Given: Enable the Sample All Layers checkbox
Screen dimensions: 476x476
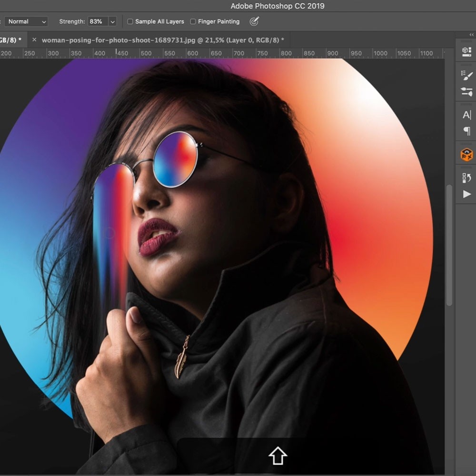Looking at the screenshot, I should point(130,21).
